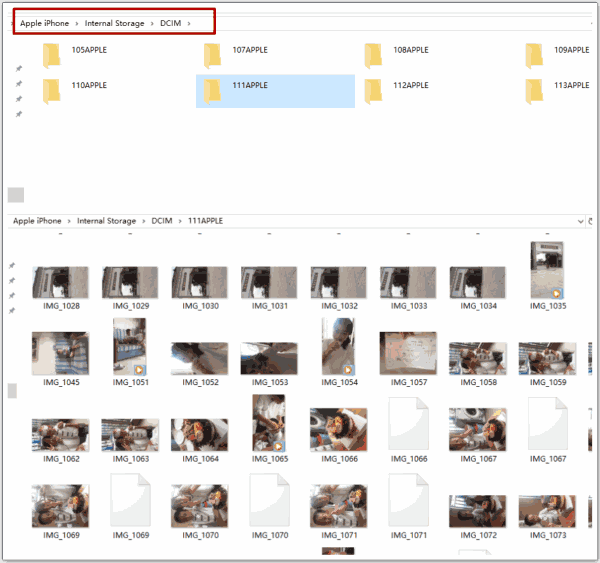This screenshot has width=600, height=563.
Task: Select IMG_1063 photo thumbnail
Action: point(130,435)
